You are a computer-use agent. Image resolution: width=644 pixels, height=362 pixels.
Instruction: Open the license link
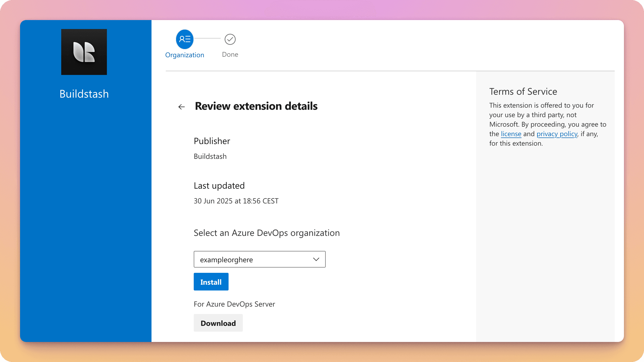(511, 134)
